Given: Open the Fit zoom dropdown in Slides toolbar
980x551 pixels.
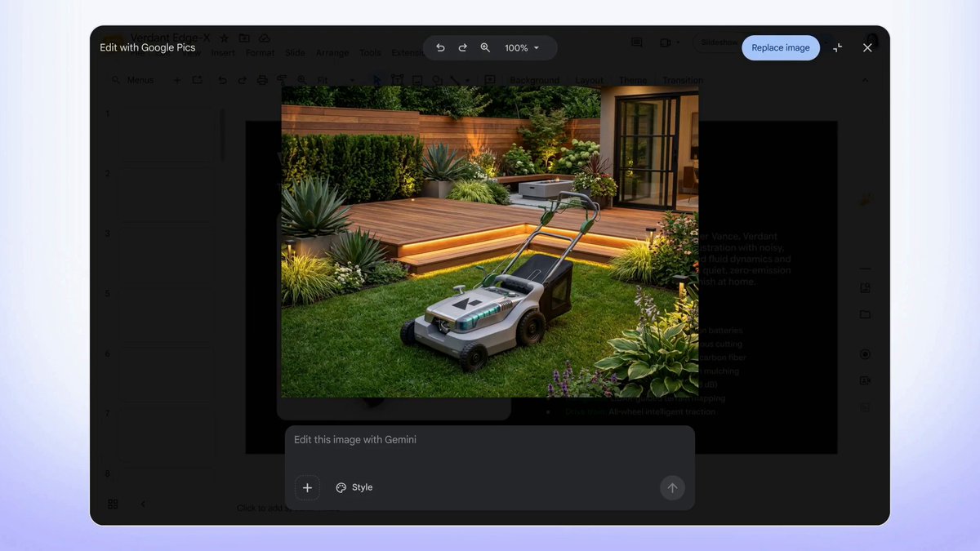Looking at the screenshot, I should [x=336, y=80].
